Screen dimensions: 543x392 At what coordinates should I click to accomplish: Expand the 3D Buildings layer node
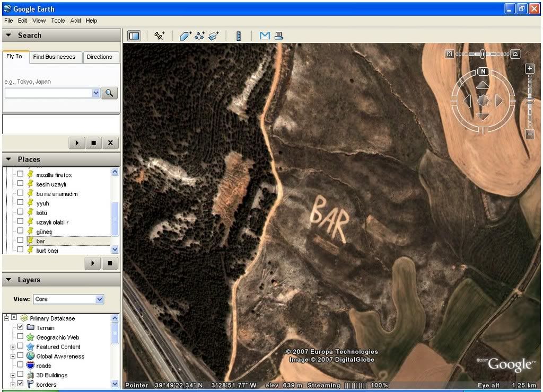tap(13, 375)
